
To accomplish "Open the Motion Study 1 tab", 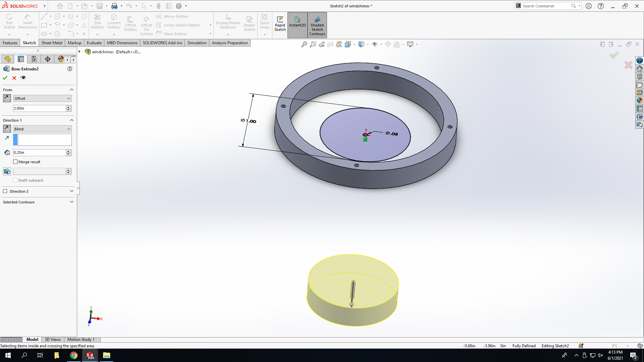I will click(81, 340).
